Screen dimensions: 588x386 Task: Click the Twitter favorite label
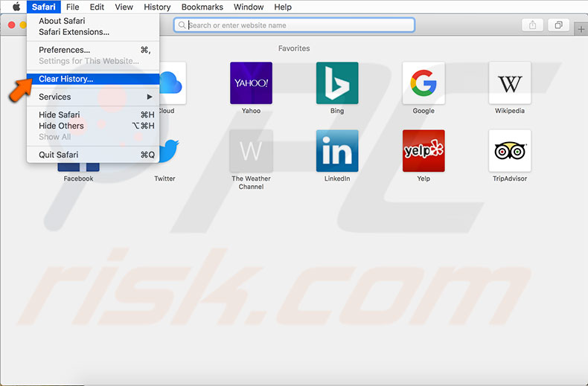(164, 178)
